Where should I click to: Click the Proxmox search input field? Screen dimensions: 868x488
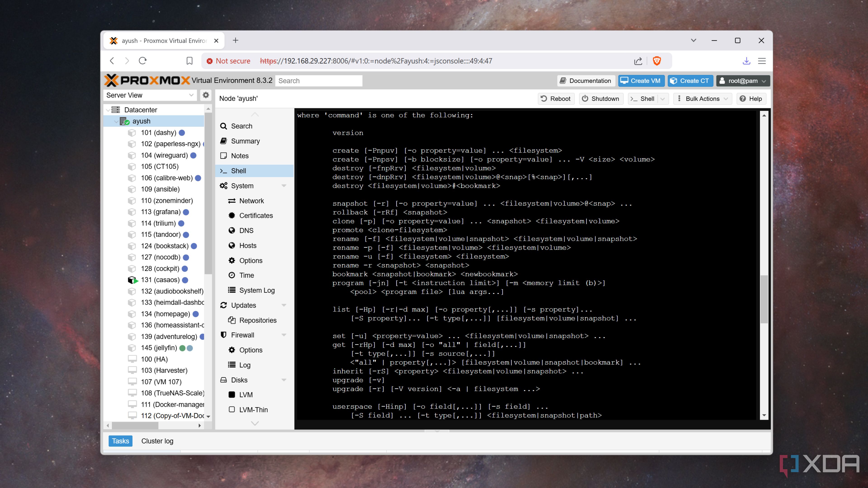318,81
